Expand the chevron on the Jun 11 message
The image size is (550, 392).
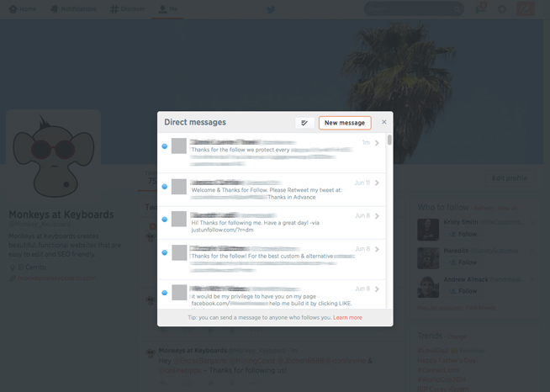coord(377,183)
